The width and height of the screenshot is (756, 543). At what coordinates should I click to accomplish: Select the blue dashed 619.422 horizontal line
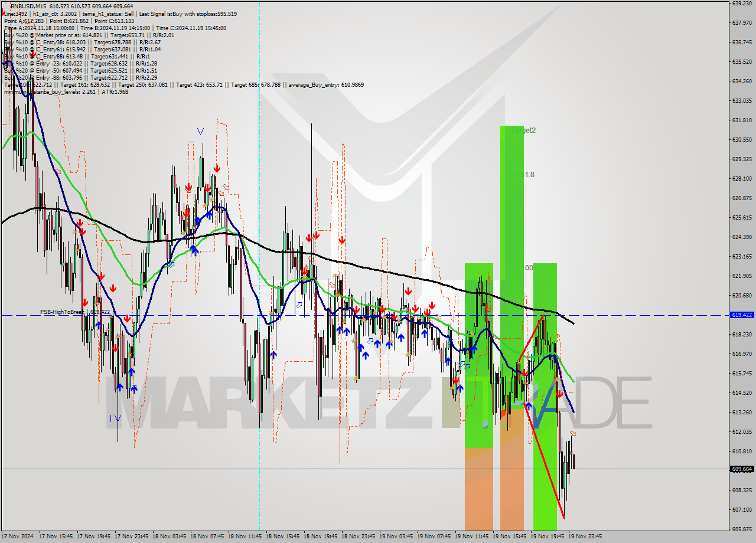(365, 315)
